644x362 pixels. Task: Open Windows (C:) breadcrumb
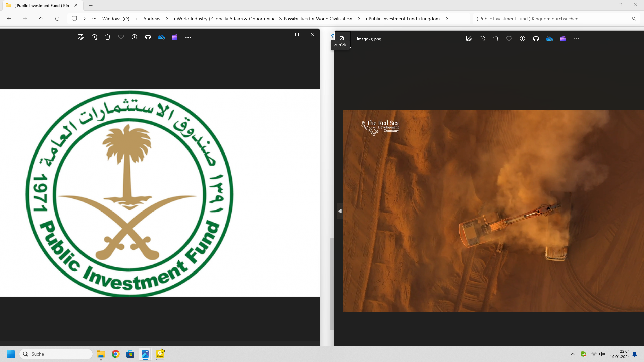(116, 19)
